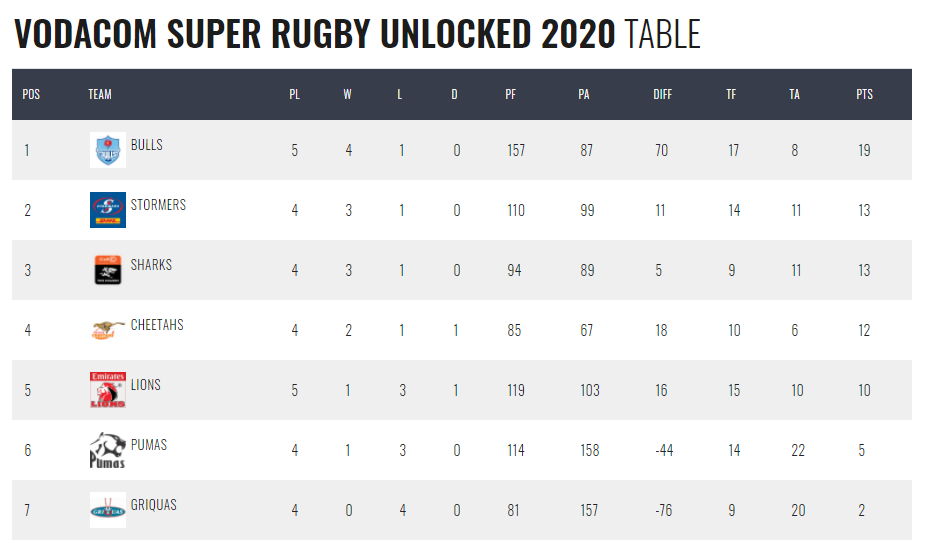Click the Lions team logo
Image resolution: width=926 pixels, height=553 pixels.
point(107,390)
